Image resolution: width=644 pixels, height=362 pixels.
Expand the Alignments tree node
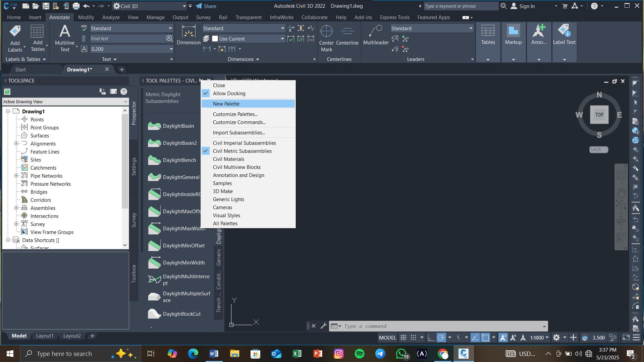[x=16, y=143]
